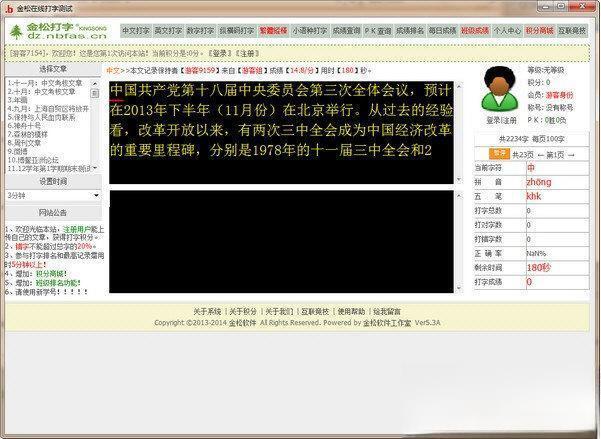Click the green 注册用户 text in the notice
This screenshot has width=601, height=439.
tap(78, 229)
